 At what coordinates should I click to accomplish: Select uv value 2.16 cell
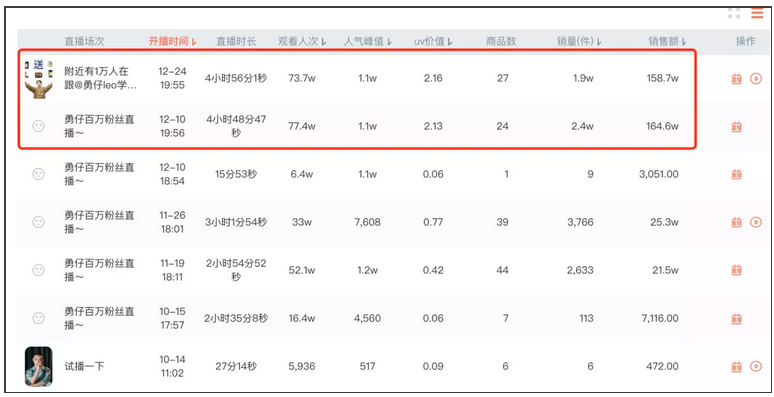coord(433,78)
